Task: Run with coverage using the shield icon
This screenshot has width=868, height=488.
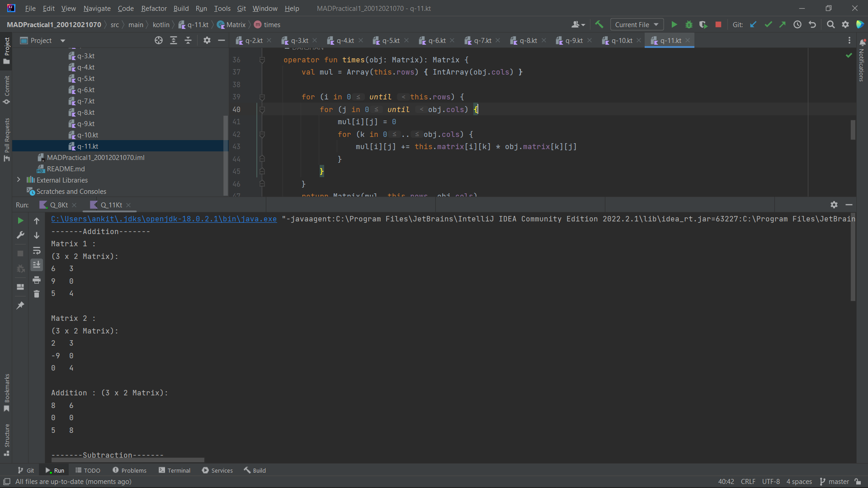Action: coord(703,24)
